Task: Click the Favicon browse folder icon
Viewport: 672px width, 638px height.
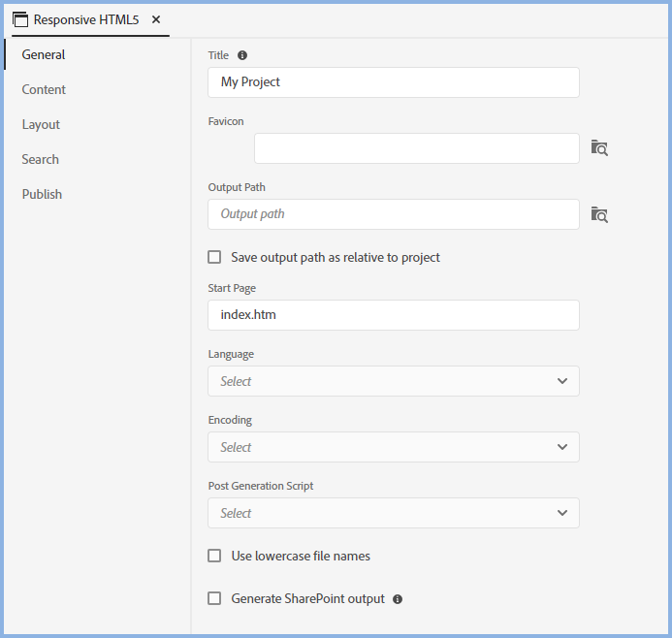Action: [x=599, y=148]
